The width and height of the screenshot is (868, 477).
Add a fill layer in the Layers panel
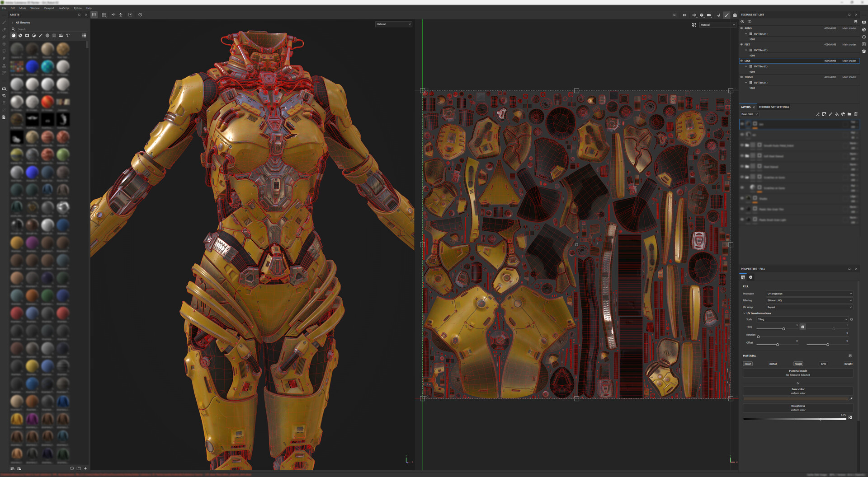coord(836,114)
